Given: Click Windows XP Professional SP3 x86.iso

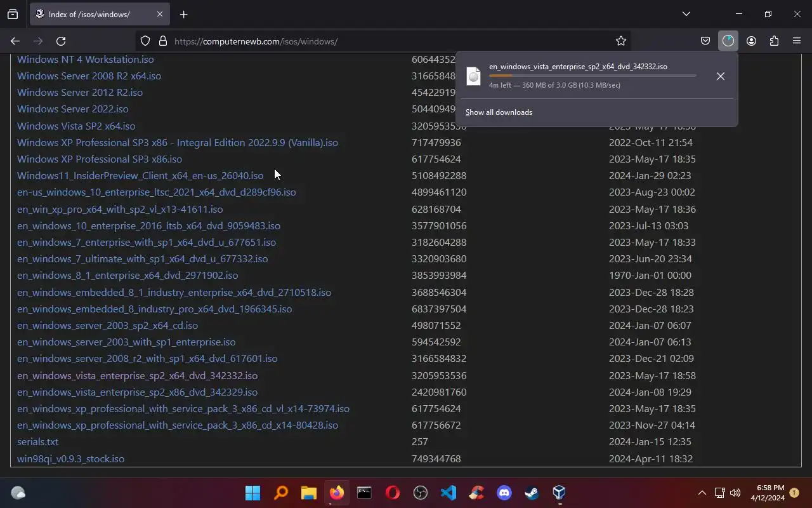Looking at the screenshot, I should [100, 159].
